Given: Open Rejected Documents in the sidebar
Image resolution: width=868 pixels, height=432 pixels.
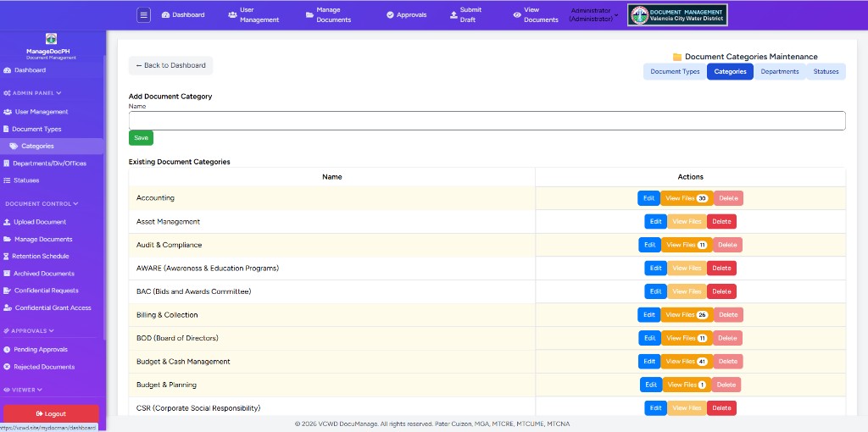Looking at the screenshot, I should [39, 367].
